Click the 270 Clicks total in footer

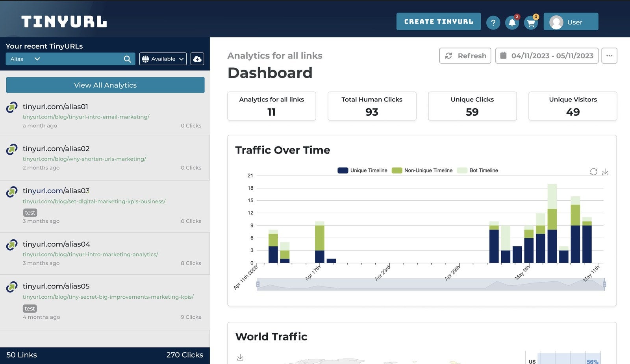point(185,355)
